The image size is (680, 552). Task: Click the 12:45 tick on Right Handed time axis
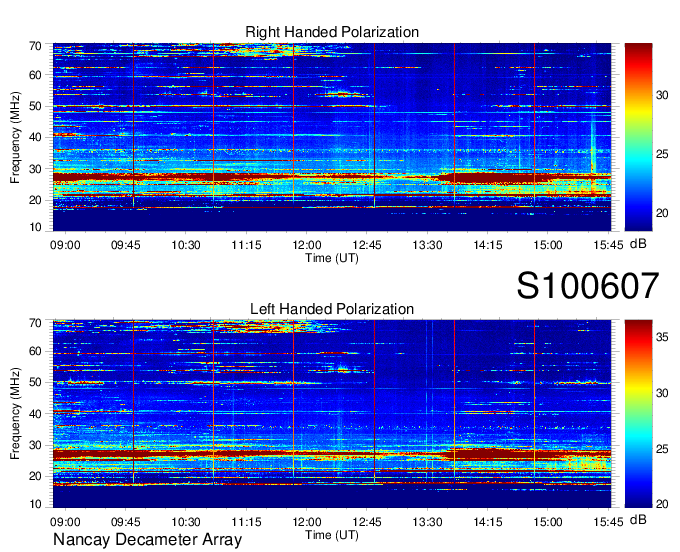pos(367,245)
